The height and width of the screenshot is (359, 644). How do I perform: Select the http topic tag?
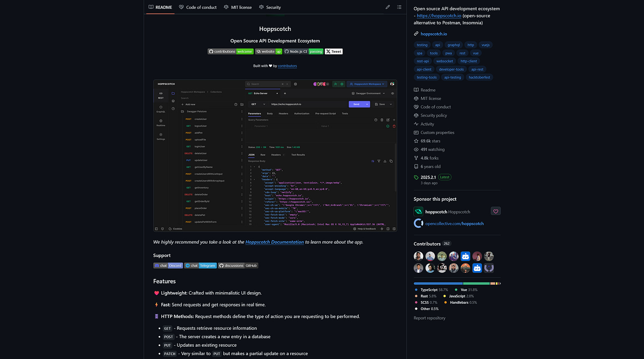click(471, 45)
